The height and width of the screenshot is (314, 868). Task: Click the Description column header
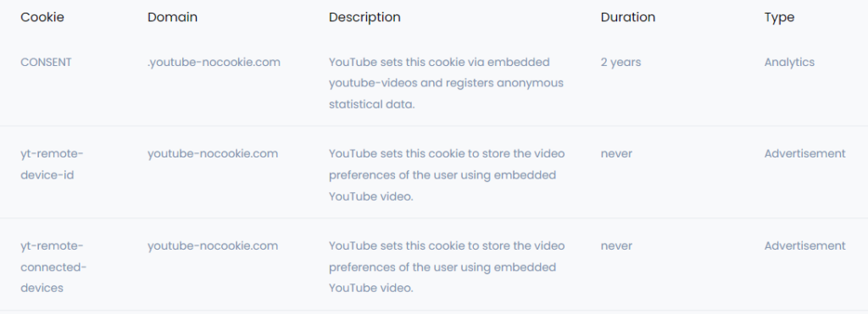coord(364,17)
